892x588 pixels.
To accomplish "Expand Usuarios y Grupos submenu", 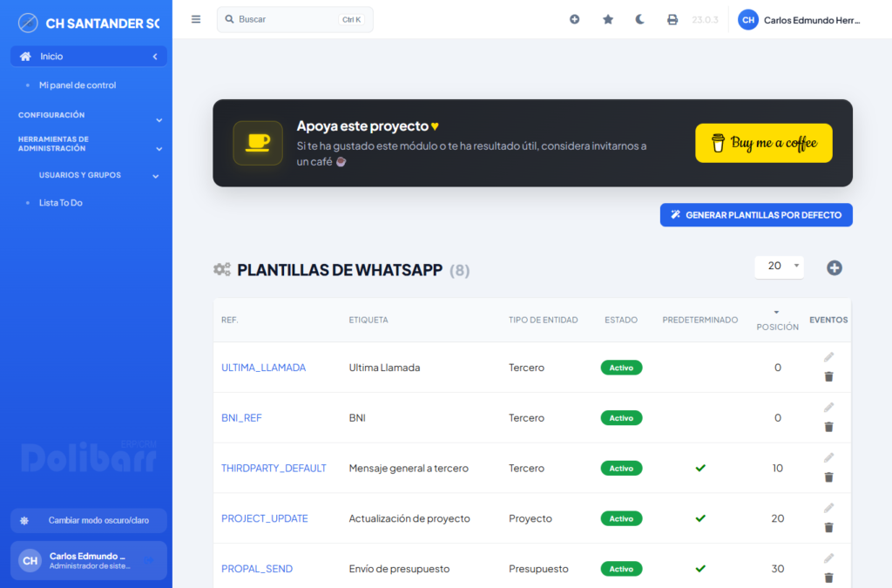I will tap(98, 175).
